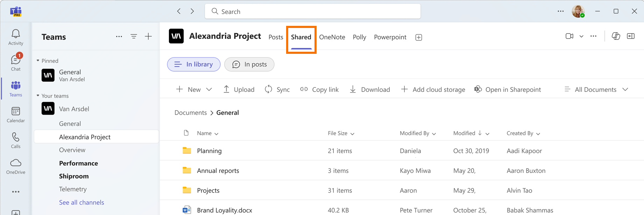The width and height of the screenshot is (644, 215).
Task: Select the Shared tab
Action: pos(301,37)
